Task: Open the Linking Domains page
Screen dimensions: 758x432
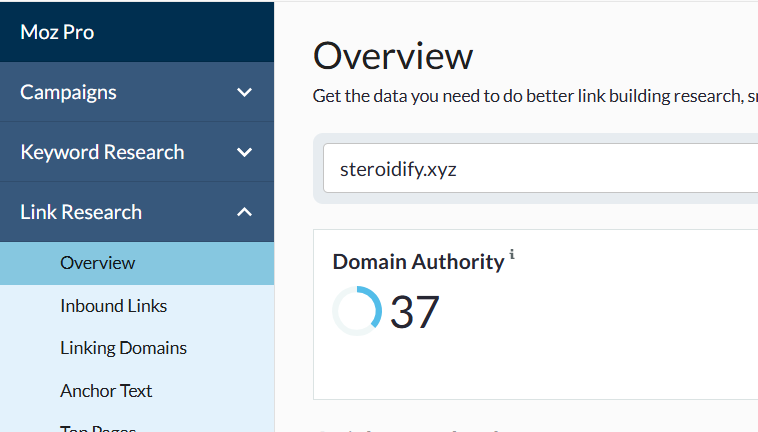Action: (x=123, y=348)
